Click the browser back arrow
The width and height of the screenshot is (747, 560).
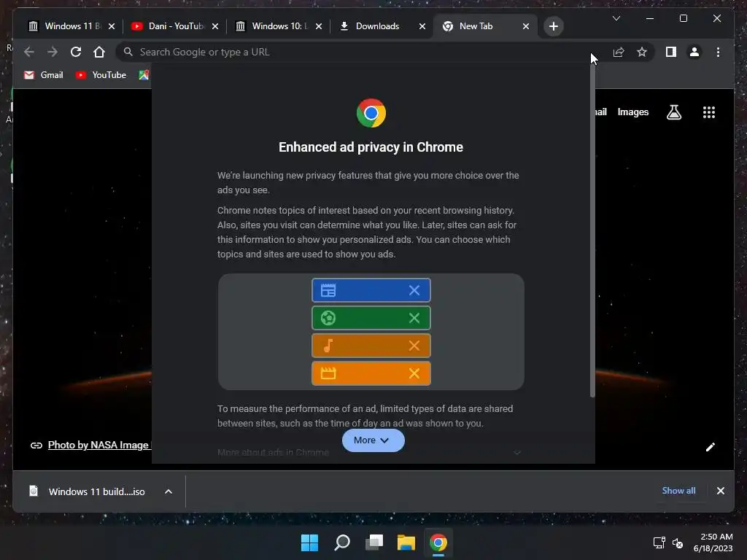(x=29, y=52)
